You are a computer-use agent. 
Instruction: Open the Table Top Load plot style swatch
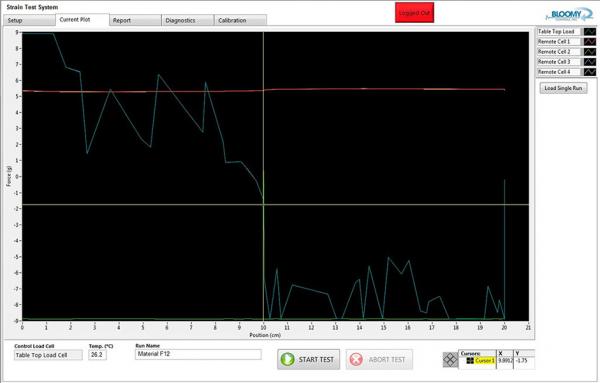[589, 31]
